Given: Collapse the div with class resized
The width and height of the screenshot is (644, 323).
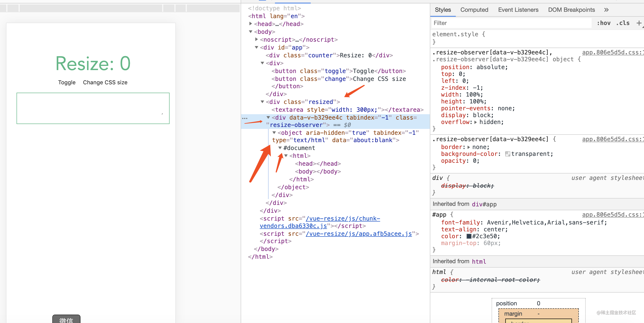Looking at the screenshot, I should pyautogui.click(x=262, y=102).
